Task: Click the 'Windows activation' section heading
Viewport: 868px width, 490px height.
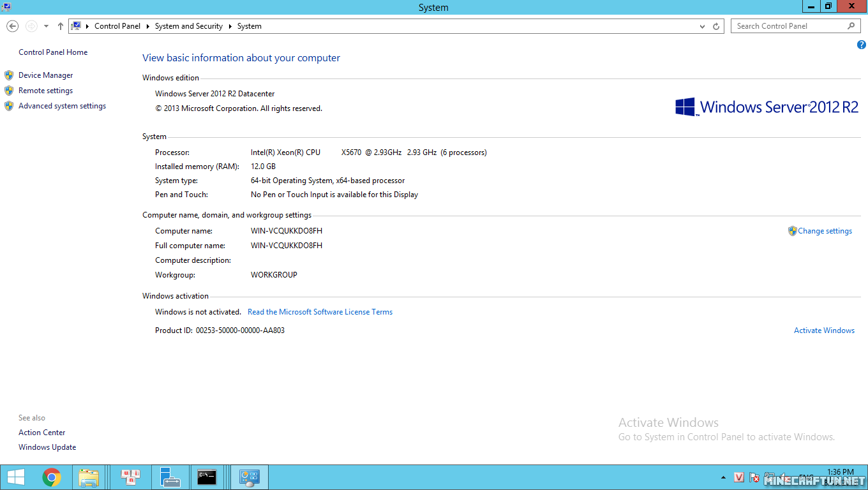Action: pyautogui.click(x=176, y=296)
